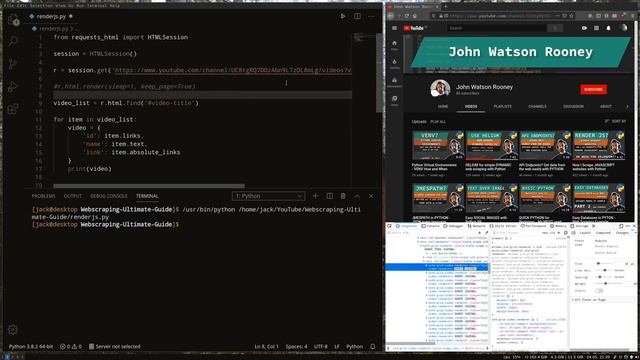Open the DevTools more tools overflow chevron
The image size is (640, 360).
point(594,226)
